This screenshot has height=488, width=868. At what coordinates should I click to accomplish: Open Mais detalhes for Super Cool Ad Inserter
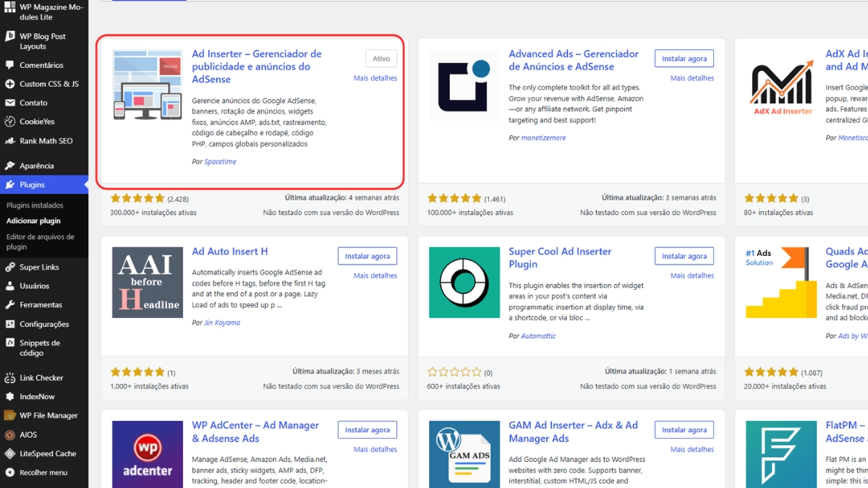692,275
